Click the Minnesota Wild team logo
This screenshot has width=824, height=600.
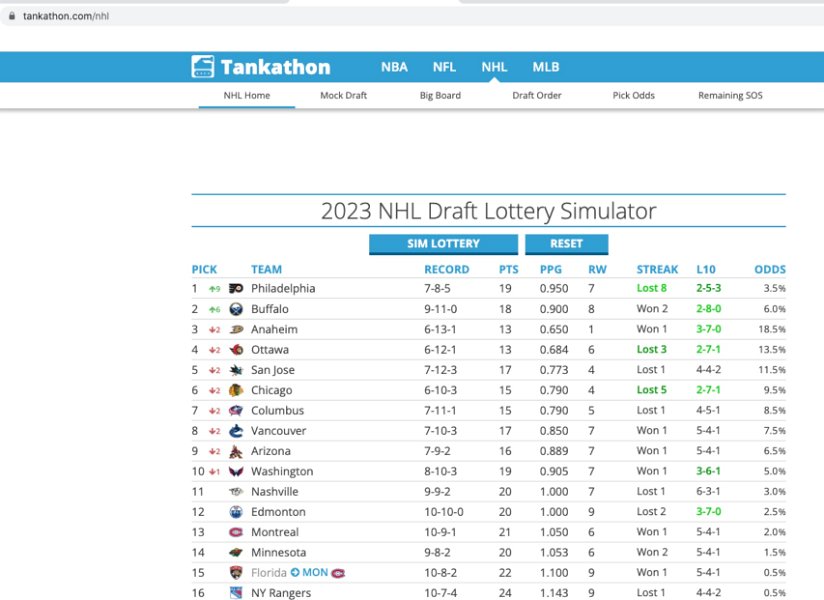pyautogui.click(x=236, y=553)
